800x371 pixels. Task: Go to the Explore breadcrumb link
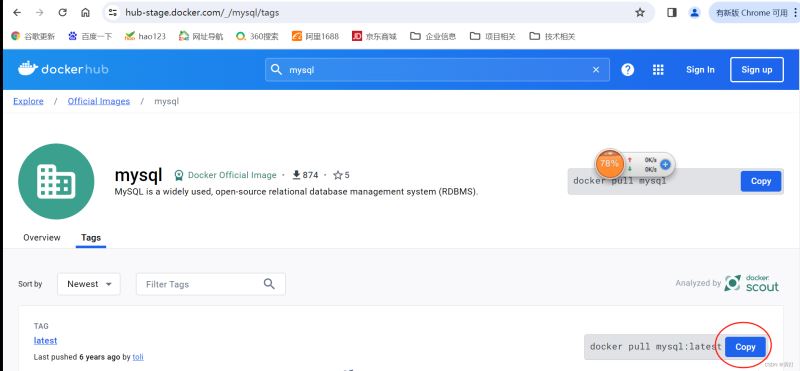click(x=28, y=101)
